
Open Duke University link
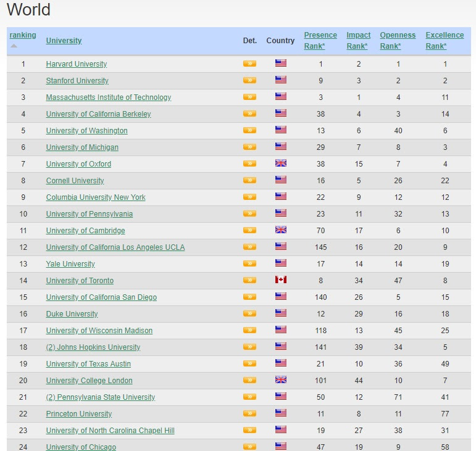click(x=72, y=314)
